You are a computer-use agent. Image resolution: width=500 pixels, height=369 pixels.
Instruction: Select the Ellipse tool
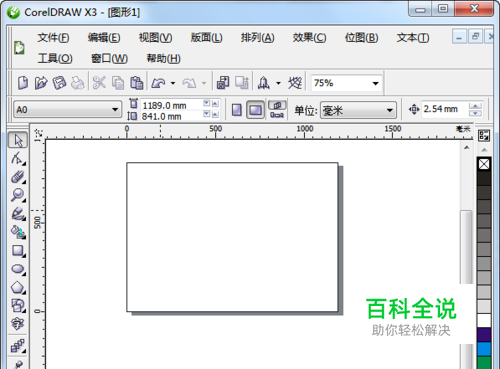pyautogui.click(x=18, y=269)
